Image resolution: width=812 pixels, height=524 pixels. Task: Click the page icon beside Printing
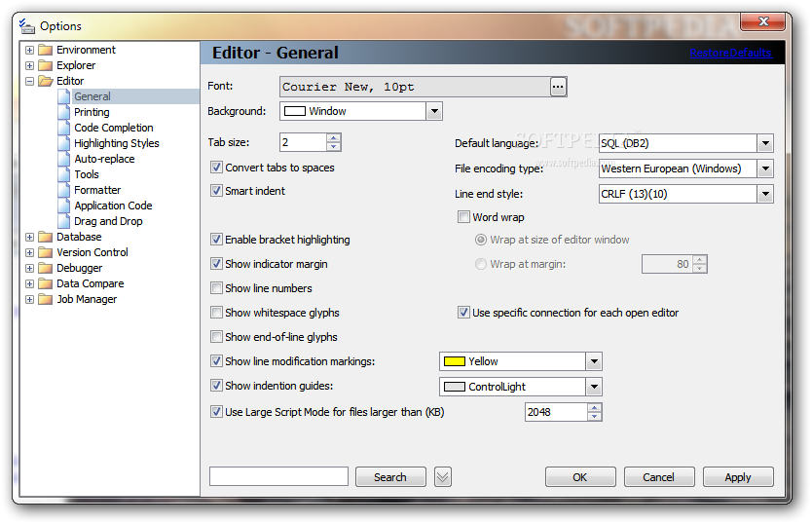pos(64,112)
